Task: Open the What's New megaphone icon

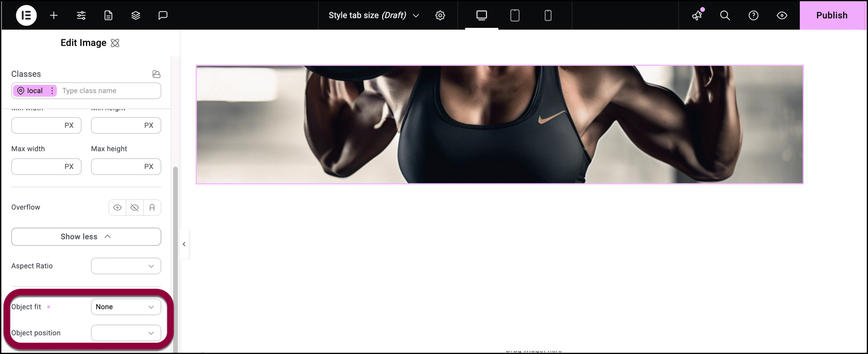Action: pyautogui.click(x=697, y=15)
